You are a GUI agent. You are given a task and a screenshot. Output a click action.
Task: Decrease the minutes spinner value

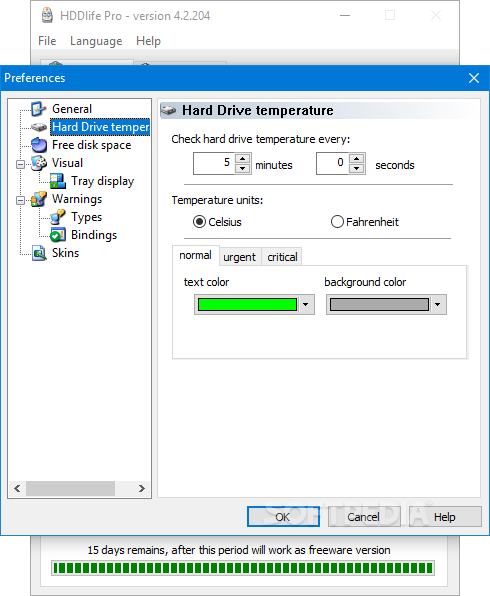pyautogui.click(x=243, y=168)
